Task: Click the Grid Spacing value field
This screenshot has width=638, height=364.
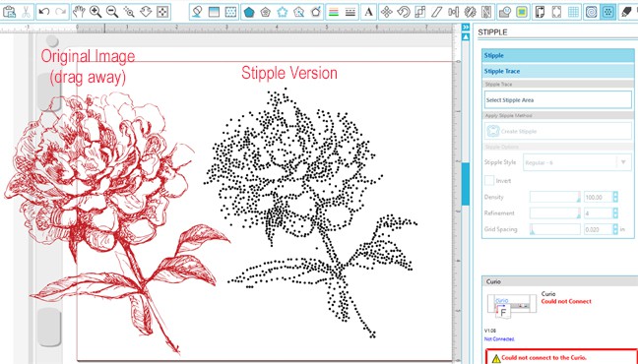Action: (x=599, y=229)
